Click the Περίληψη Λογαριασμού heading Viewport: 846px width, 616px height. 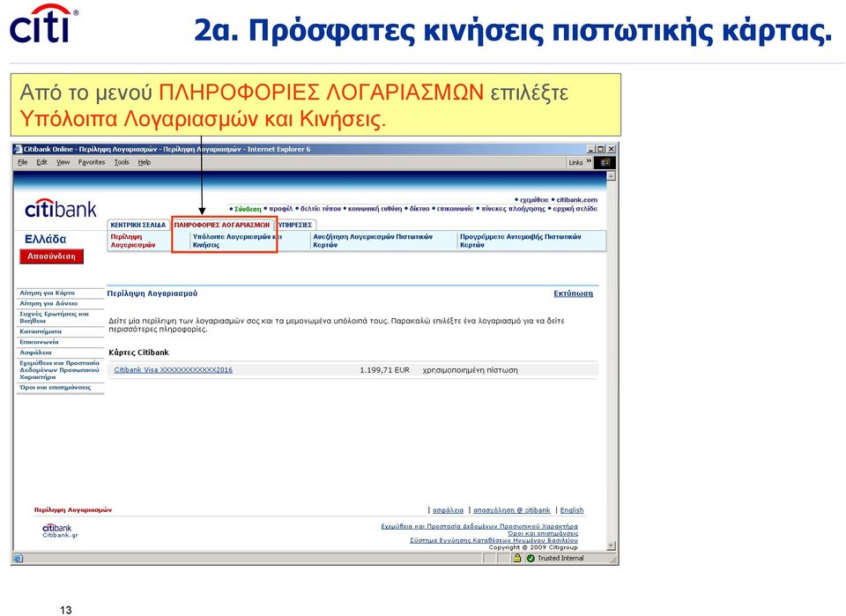click(152, 293)
